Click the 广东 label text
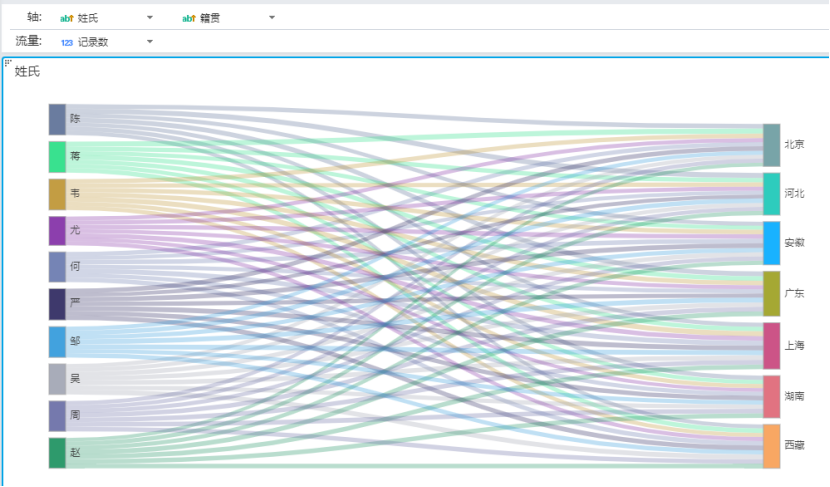The image size is (830, 487). coord(795,293)
